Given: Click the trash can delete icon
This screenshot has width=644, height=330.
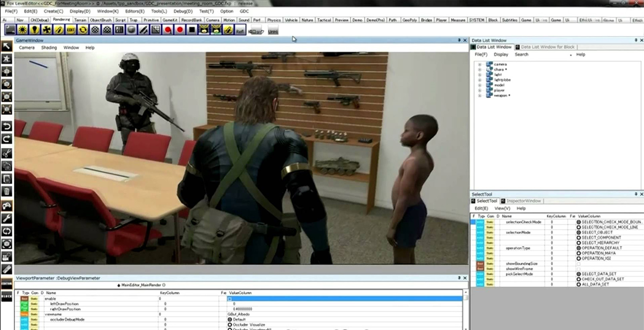Looking at the screenshot, I should point(7,191).
